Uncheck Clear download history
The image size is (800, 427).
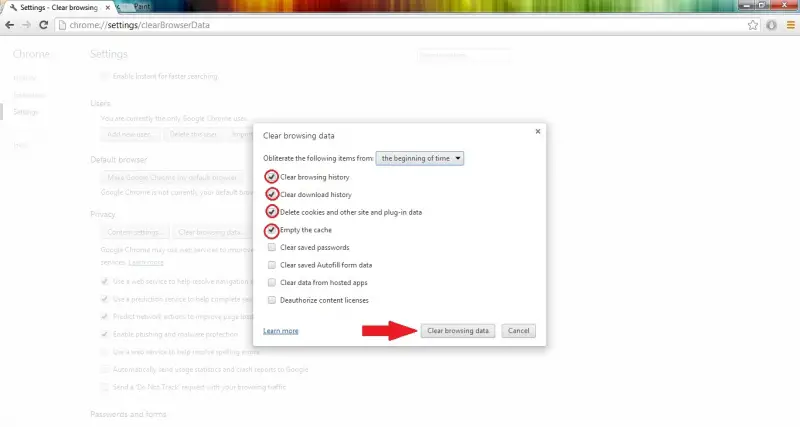pos(271,194)
